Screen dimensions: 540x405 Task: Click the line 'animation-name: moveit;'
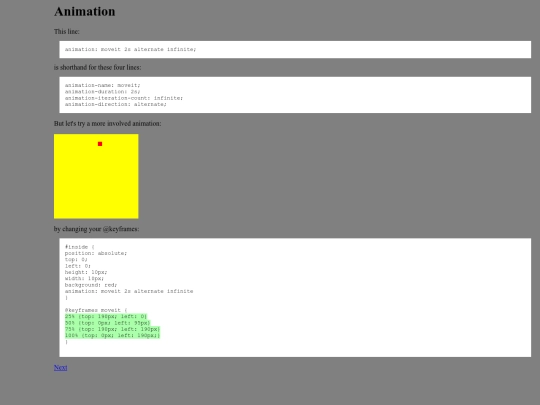(x=103, y=85)
